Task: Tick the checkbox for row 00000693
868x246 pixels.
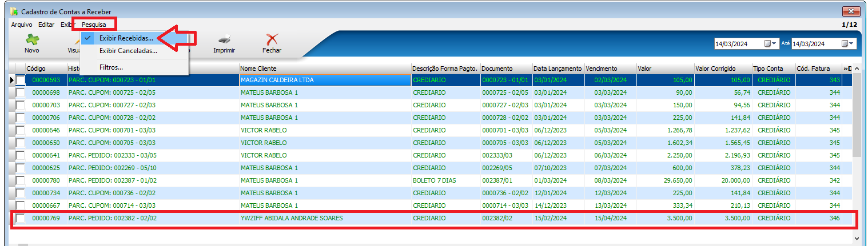Action: tap(21, 80)
